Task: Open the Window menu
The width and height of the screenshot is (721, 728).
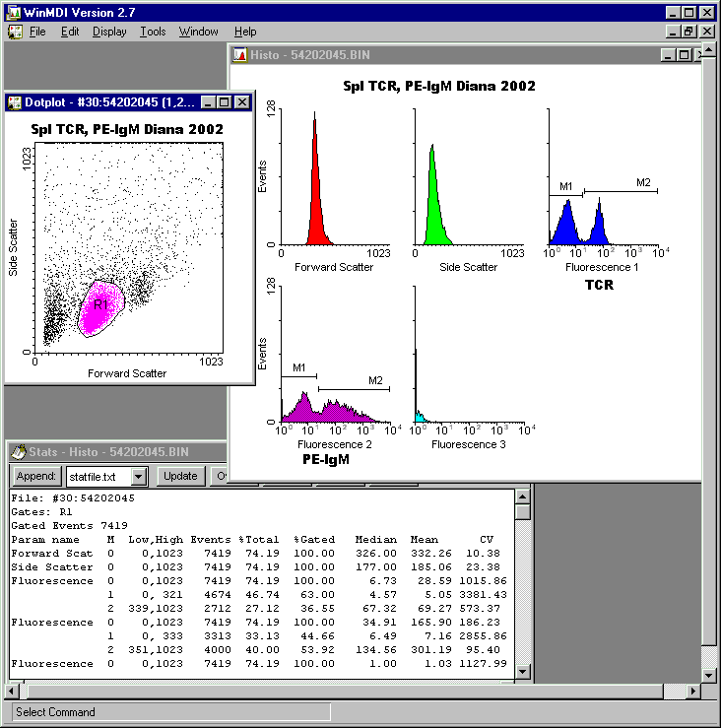Action: [x=198, y=32]
